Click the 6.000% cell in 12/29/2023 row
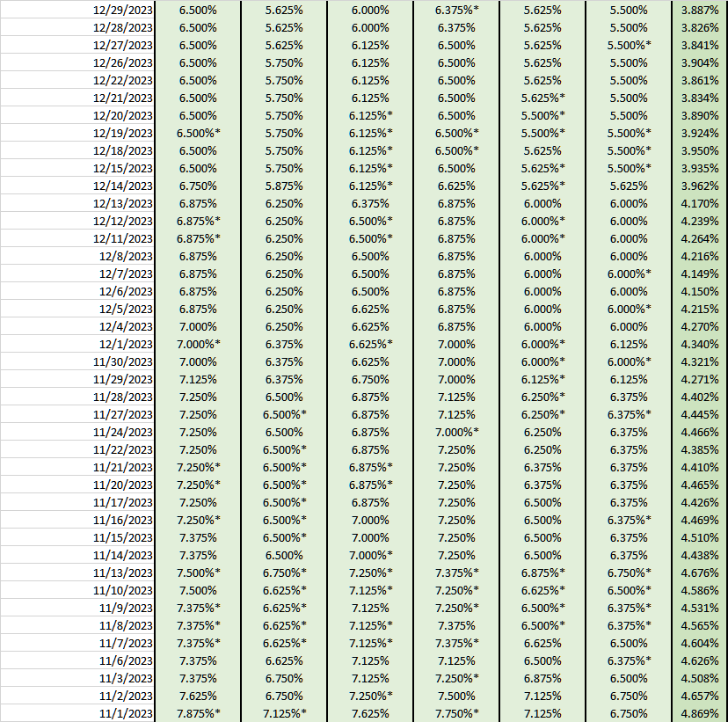 (370, 10)
